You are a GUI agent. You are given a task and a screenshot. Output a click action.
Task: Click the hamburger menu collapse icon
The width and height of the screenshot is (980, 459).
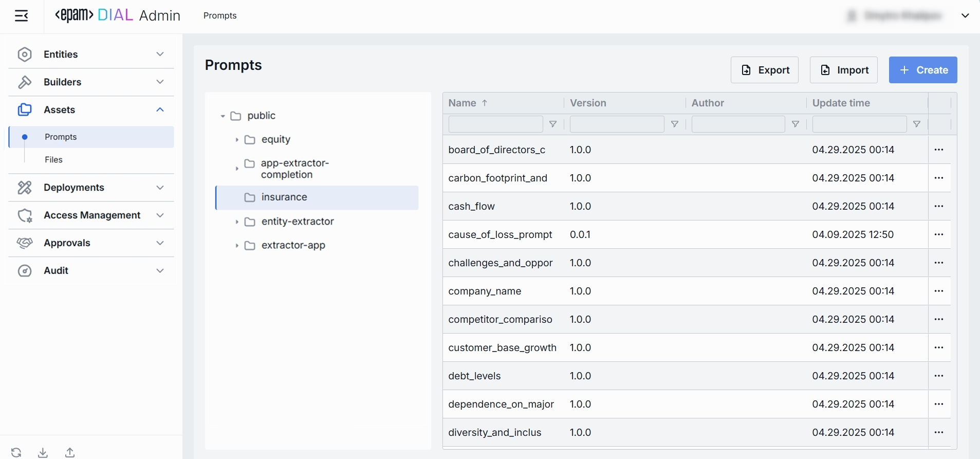[x=22, y=16]
